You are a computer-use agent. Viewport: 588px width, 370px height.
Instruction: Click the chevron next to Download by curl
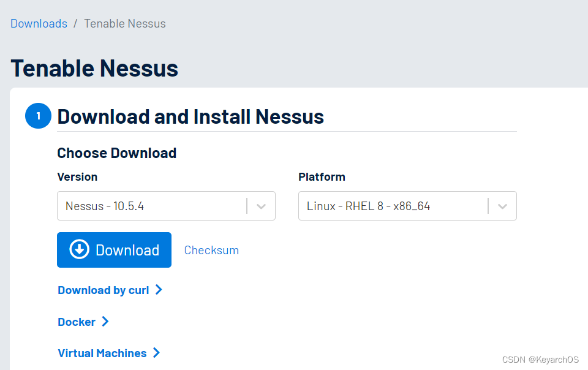(159, 290)
